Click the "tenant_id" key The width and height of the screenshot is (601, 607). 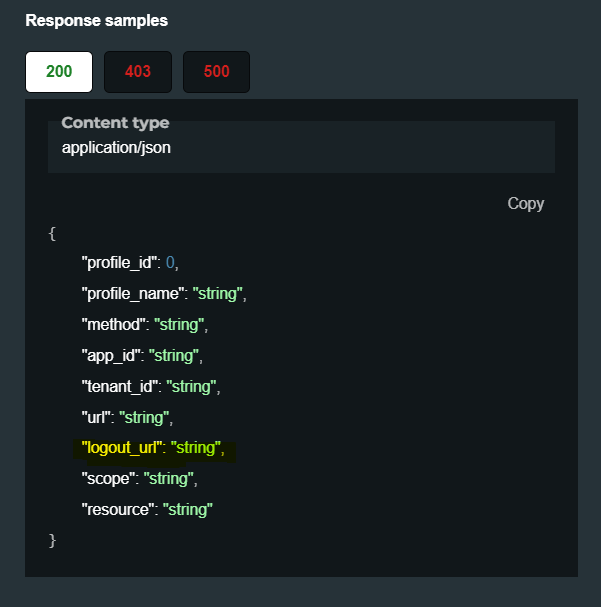(121, 386)
